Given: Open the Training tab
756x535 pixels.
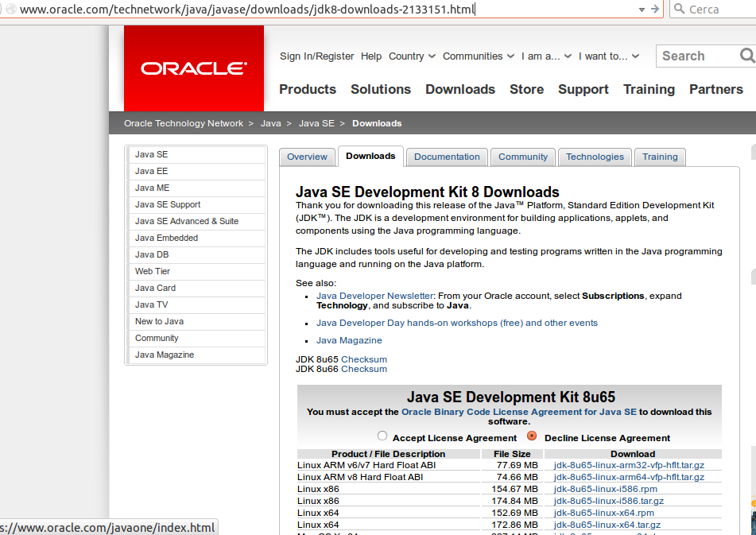Looking at the screenshot, I should [660, 157].
